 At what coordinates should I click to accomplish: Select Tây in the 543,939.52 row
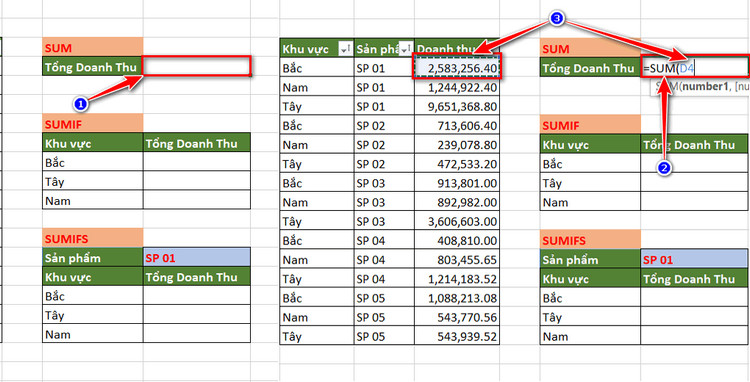pos(317,336)
